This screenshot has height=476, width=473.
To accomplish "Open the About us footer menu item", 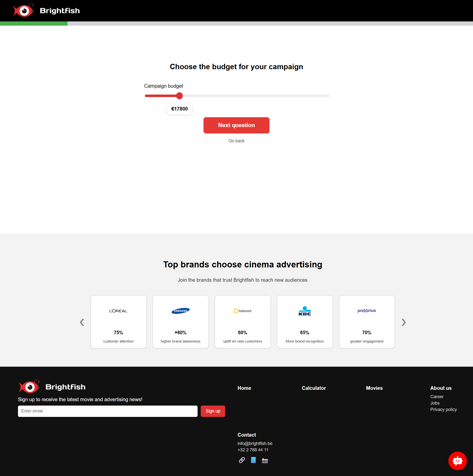I will click(441, 388).
